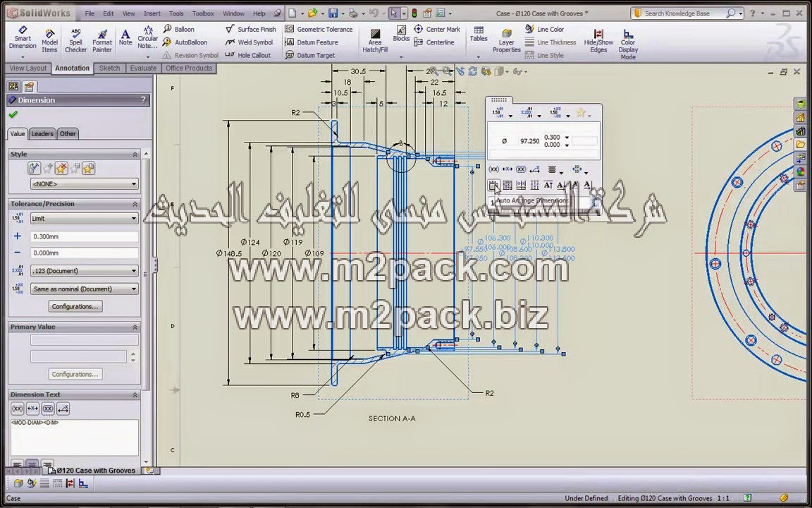Open Layer Properties

click(x=507, y=41)
